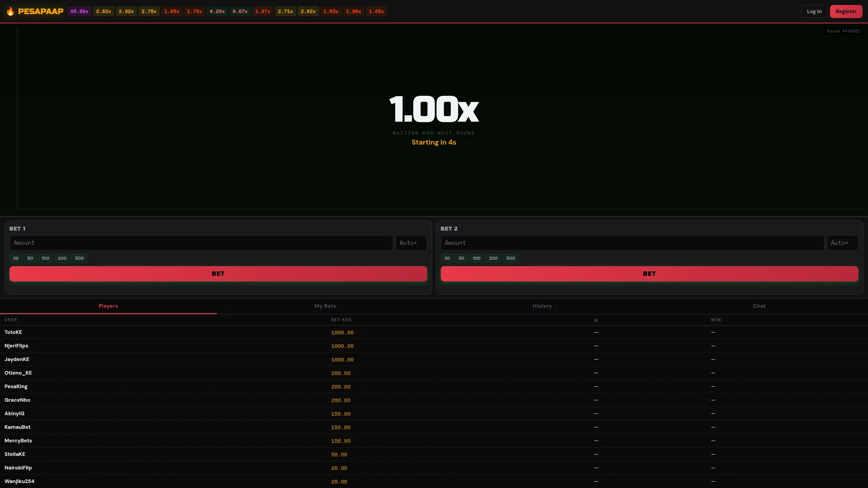Place bet using Bet 1 BET button
868x488 pixels.
tap(218, 274)
